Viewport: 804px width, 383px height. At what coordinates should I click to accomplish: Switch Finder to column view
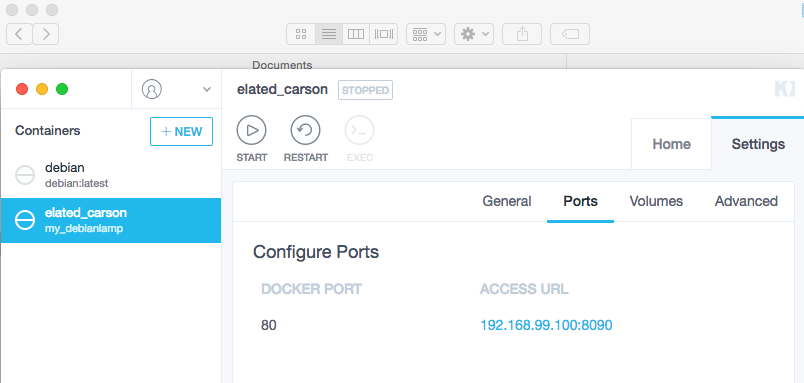coord(356,34)
